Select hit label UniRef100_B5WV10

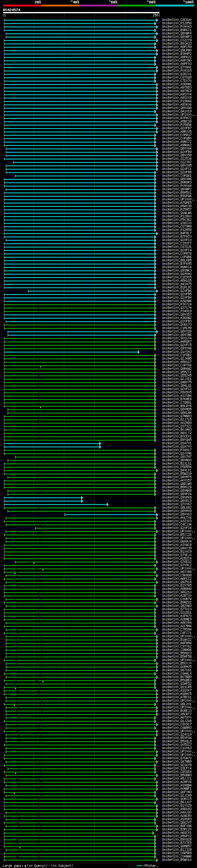tap(176, 860)
